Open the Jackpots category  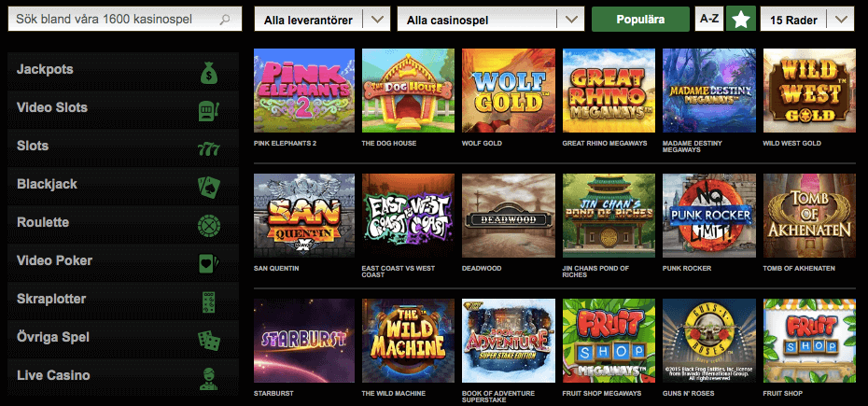(x=123, y=70)
